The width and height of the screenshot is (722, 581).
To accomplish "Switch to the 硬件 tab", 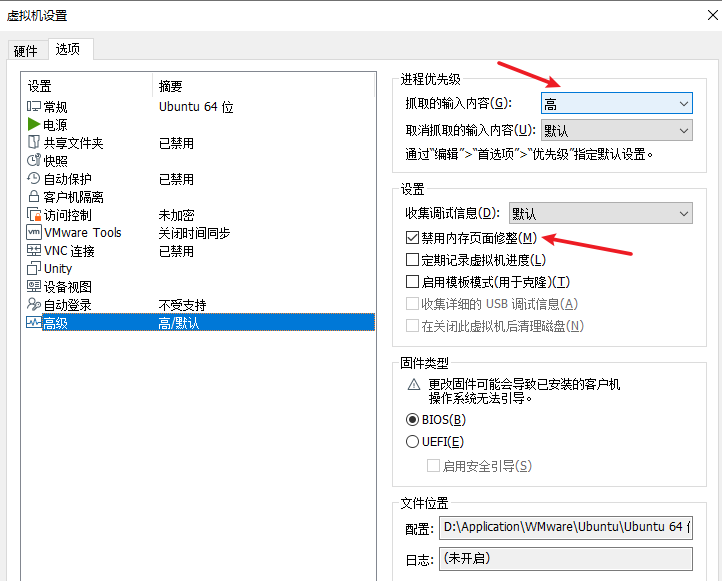I will point(26,51).
